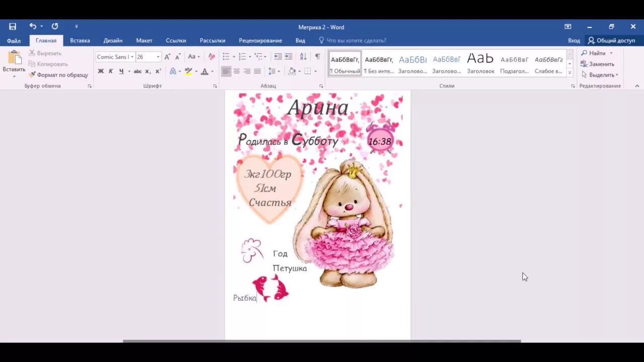Click the ribbon display options icon
Image resolution: width=644 pixels, height=362 pixels.
568,27
